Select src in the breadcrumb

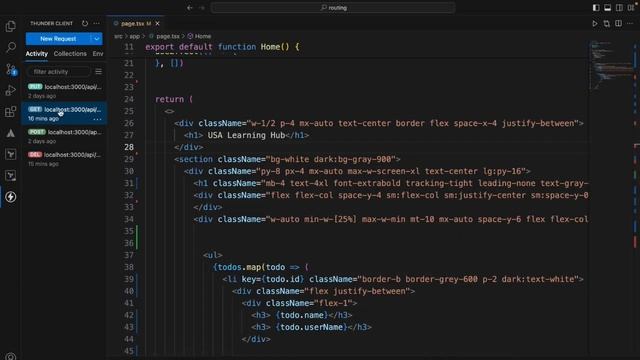(118, 36)
